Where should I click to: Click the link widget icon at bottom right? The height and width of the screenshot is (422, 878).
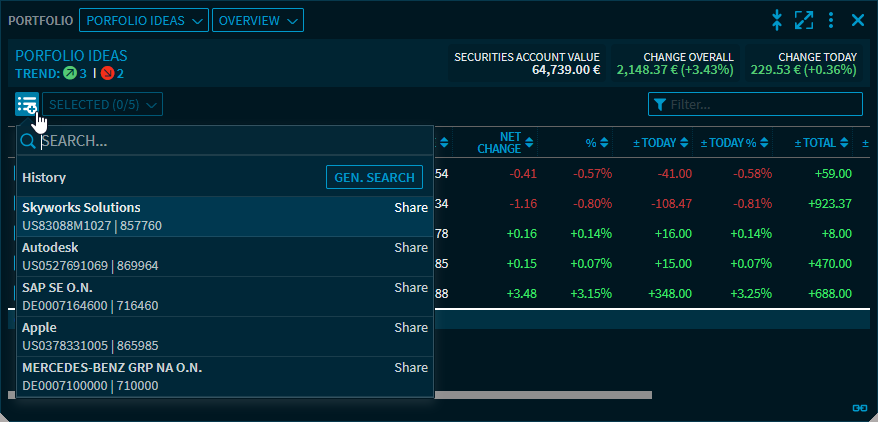click(858, 408)
